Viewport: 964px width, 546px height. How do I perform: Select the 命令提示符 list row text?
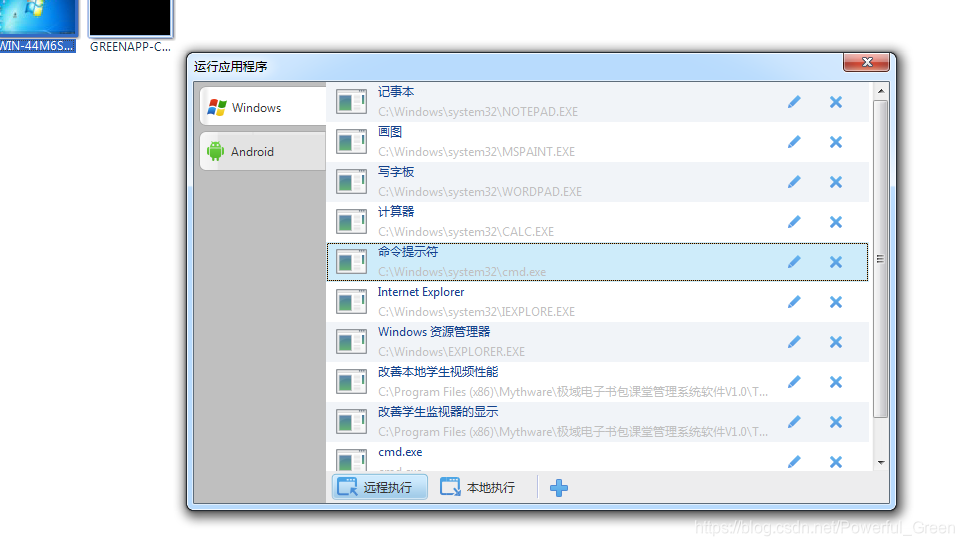click(408, 252)
